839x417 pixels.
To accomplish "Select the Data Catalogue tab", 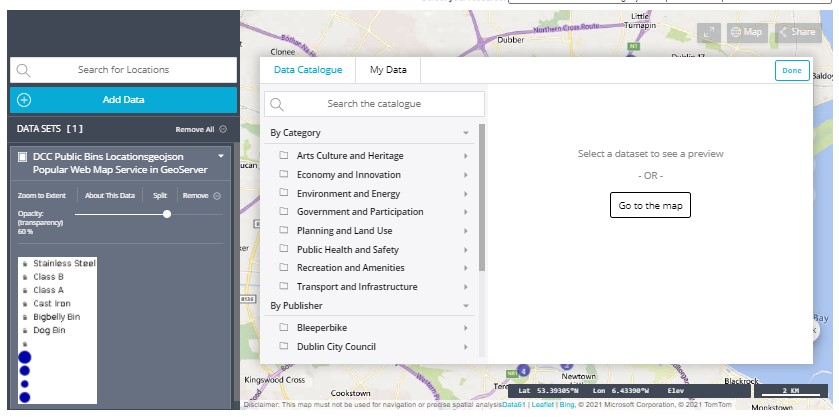I will (x=307, y=70).
